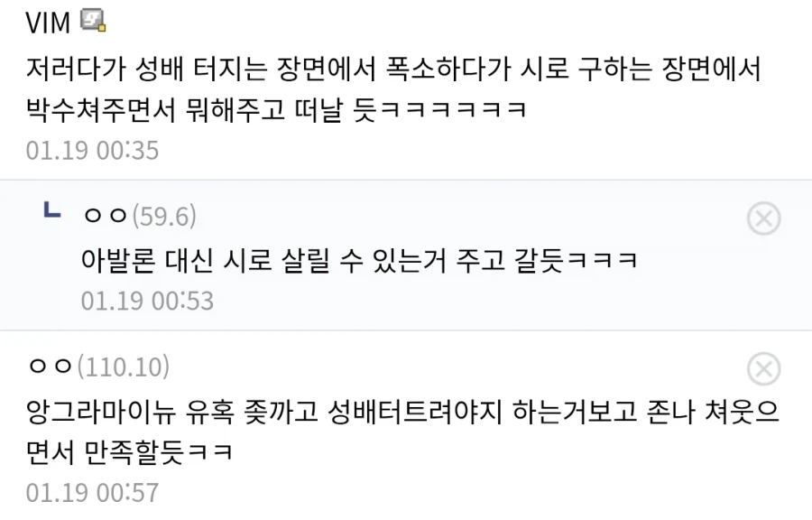The width and height of the screenshot is (812, 520).
Task: Click the reply text starting with 아발론 대신
Action: tap(359, 260)
